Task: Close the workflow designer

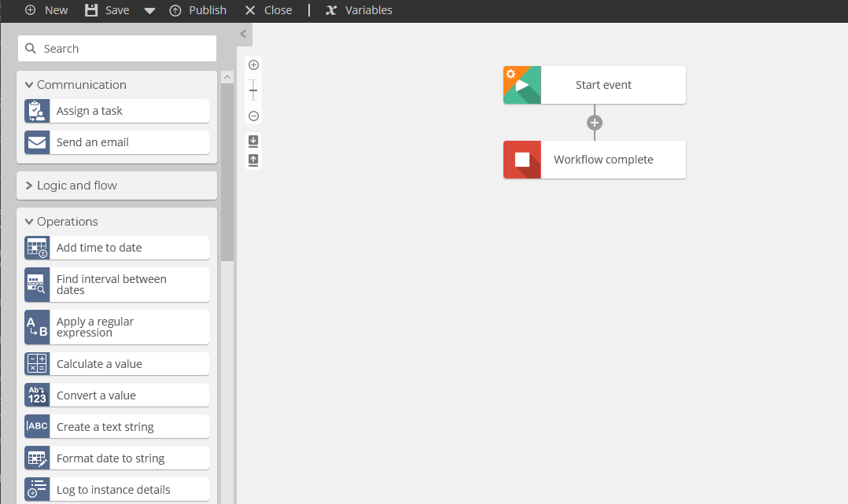Action: click(268, 10)
